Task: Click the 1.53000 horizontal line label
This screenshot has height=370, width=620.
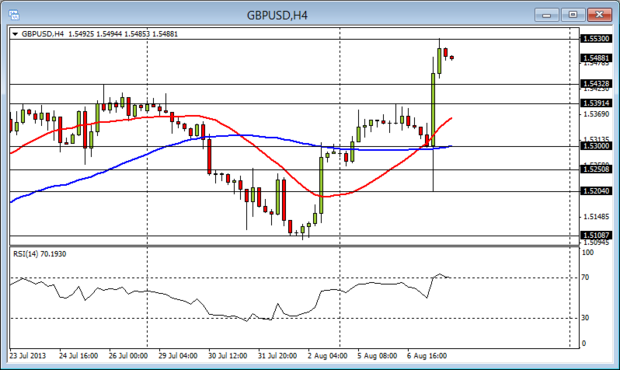Action: tap(596, 146)
